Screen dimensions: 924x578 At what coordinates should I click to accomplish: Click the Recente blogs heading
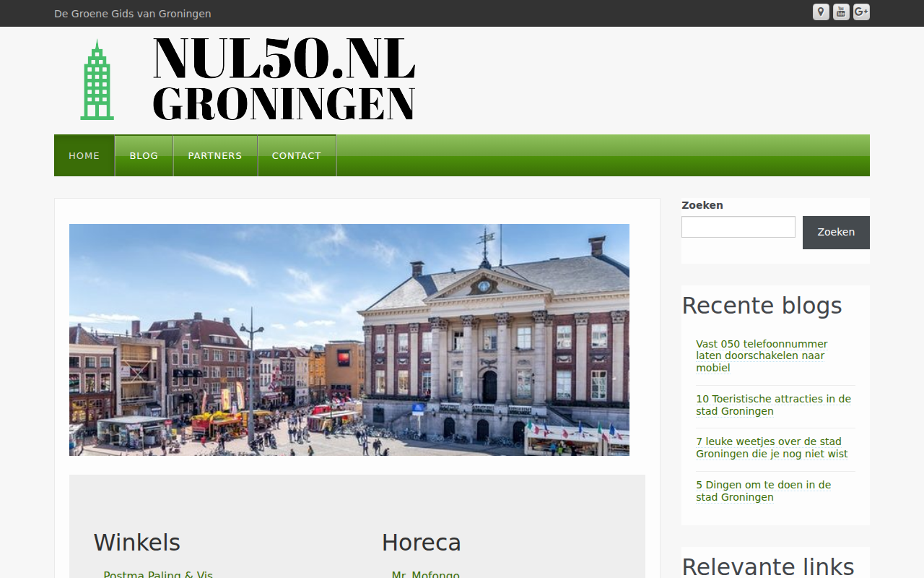tap(762, 306)
